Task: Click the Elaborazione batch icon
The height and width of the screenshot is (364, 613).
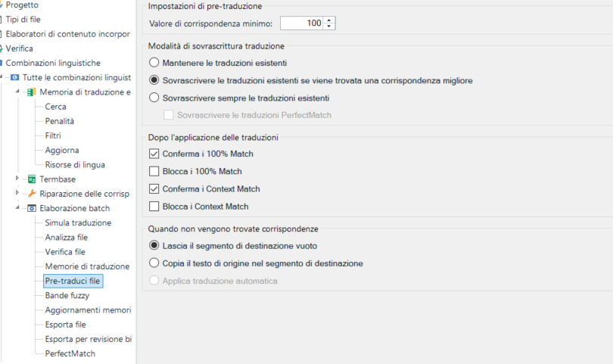Action: [x=32, y=208]
